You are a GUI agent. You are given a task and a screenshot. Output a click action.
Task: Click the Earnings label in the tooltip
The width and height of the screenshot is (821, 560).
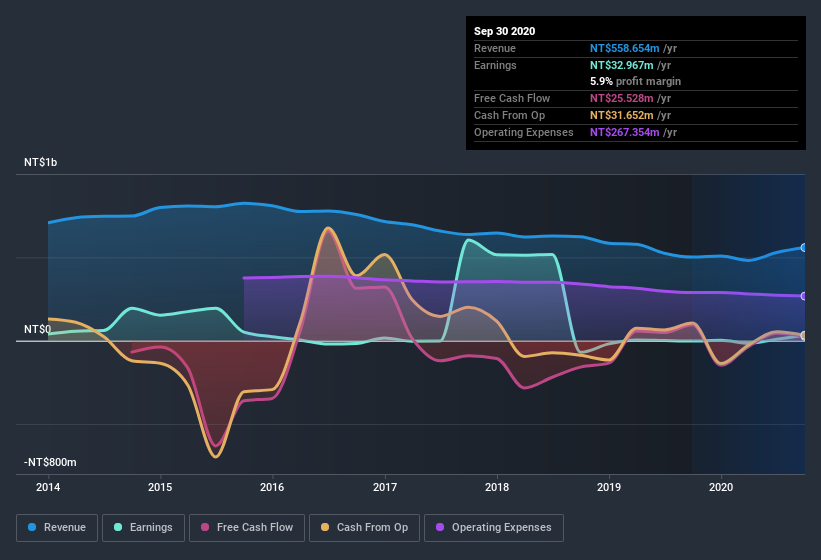[495, 65]
